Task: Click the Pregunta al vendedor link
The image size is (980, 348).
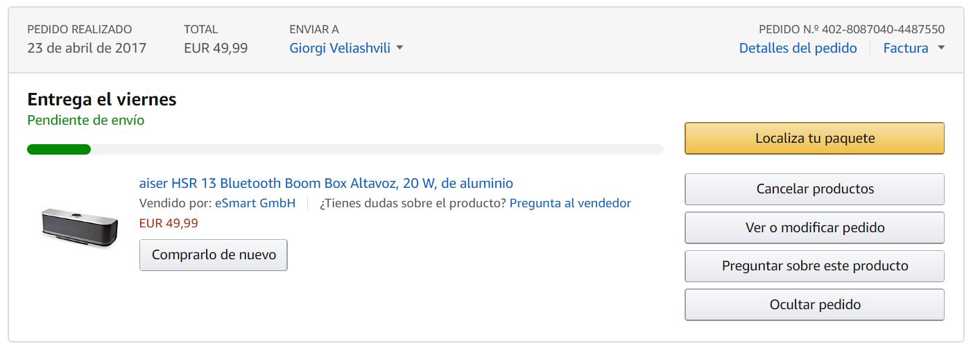Action: [570, 204]
